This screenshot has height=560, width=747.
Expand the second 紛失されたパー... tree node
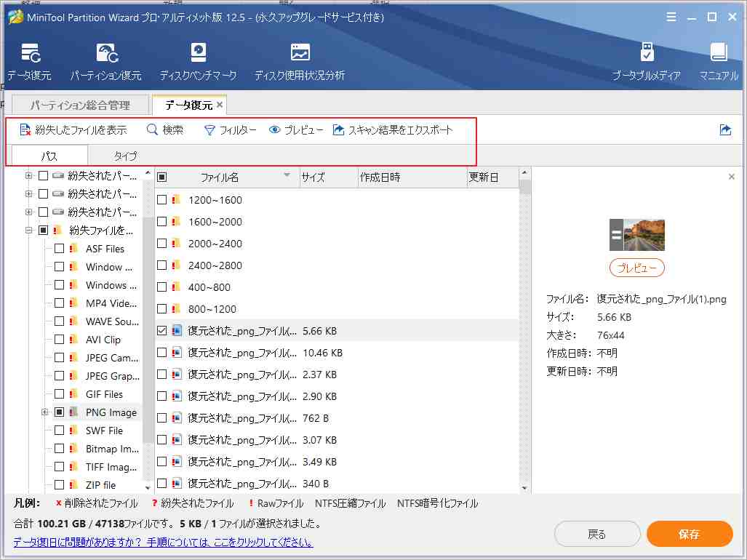click(29, 193)
